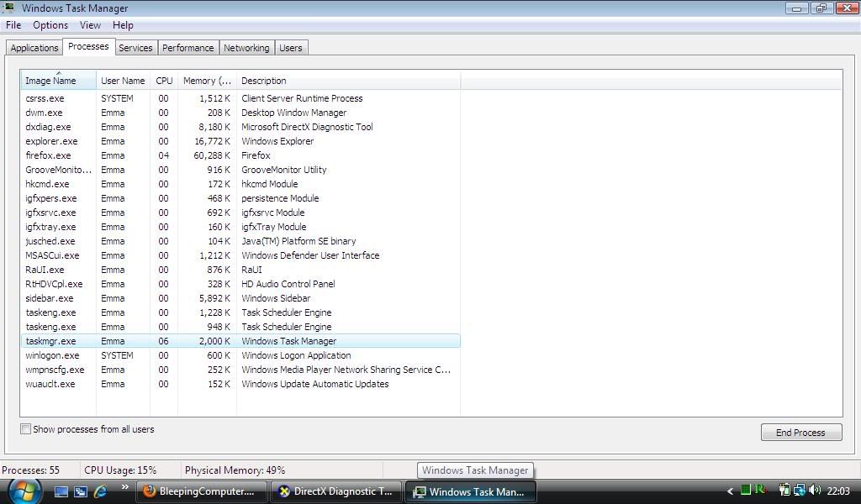This screenshot has height=504, width=861.
Task: Click the Processes: 55 status entry
Action: [31, 470]
